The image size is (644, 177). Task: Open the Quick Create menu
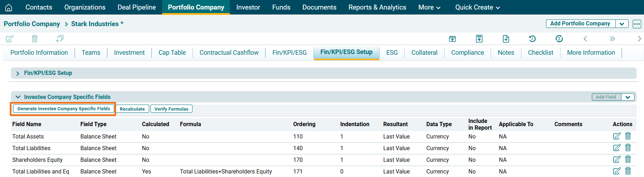477,7
